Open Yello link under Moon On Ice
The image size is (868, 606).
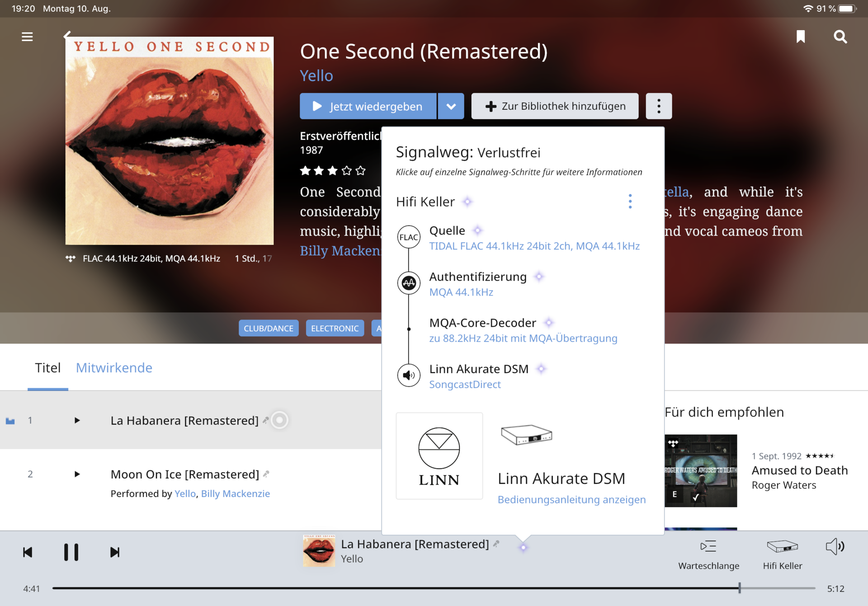point(185,494)
